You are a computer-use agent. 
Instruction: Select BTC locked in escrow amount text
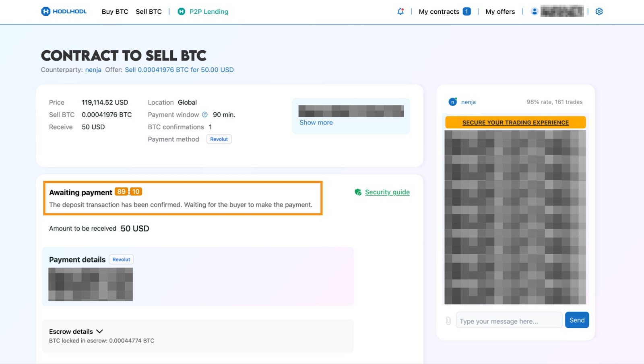pos(102,341)
